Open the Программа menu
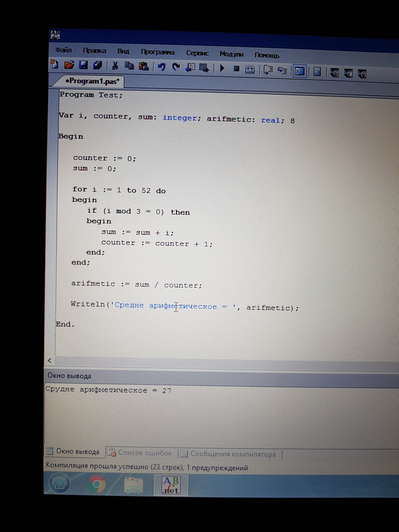The image size is (399, 532). click(x=158, y=52)
